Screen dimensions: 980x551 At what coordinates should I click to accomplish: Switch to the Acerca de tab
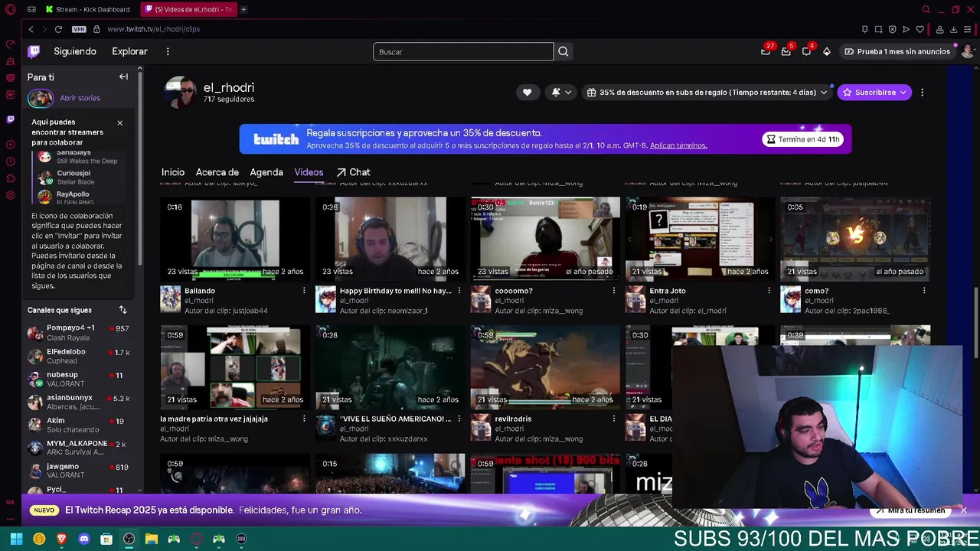click(x=217, y=172)
